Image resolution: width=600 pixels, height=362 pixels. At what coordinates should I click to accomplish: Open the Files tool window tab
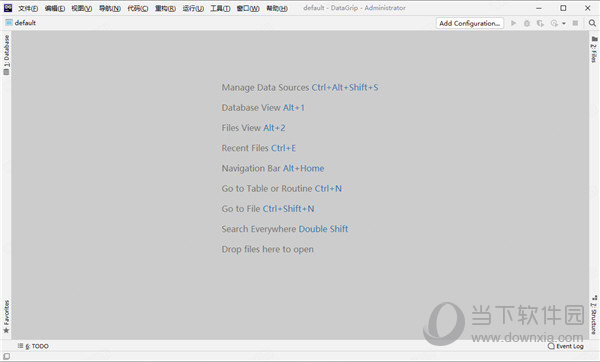point(594,50)
